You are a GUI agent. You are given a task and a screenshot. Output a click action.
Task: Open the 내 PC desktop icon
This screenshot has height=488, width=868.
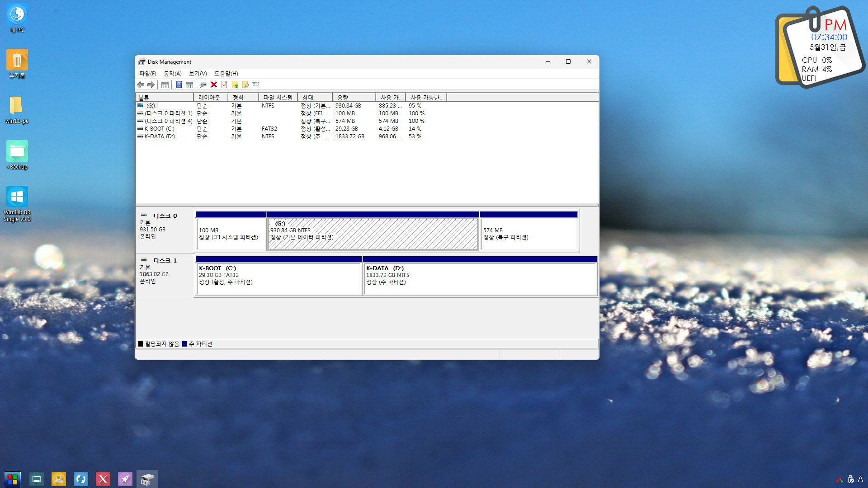17,19
